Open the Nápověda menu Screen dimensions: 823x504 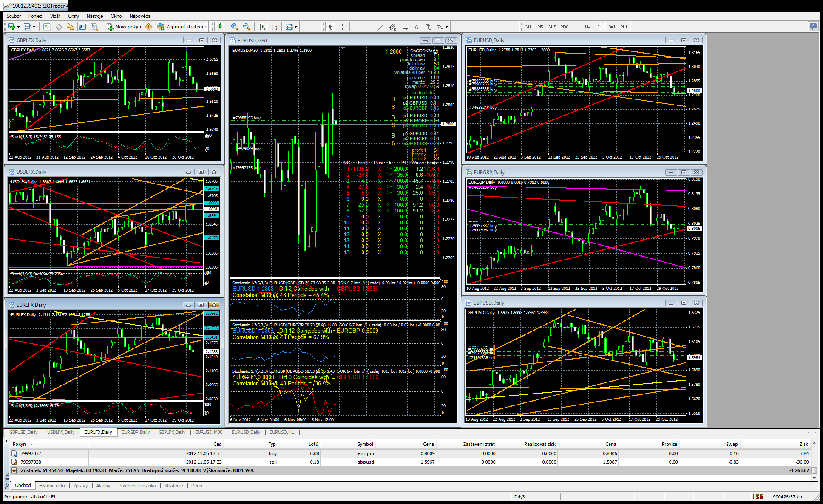tap(140, 16)
